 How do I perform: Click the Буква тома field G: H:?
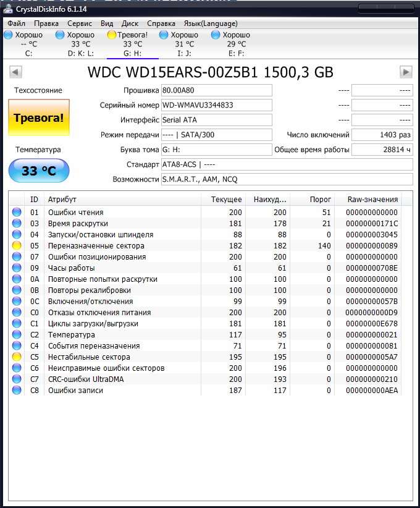click(x=217, y=150)
